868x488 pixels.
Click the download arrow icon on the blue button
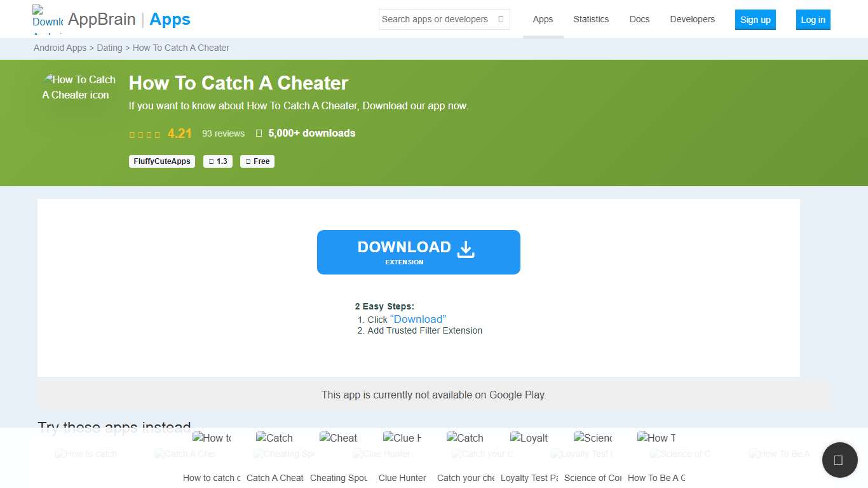click(x=466, y=249)
